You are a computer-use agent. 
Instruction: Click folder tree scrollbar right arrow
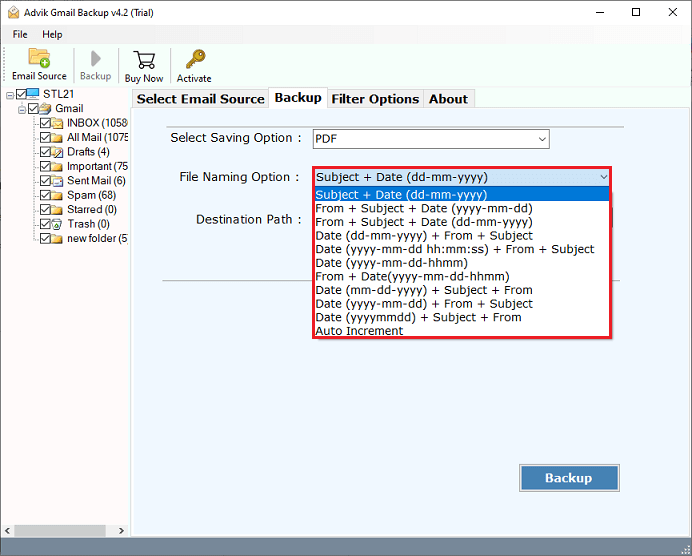click(121, 530)
